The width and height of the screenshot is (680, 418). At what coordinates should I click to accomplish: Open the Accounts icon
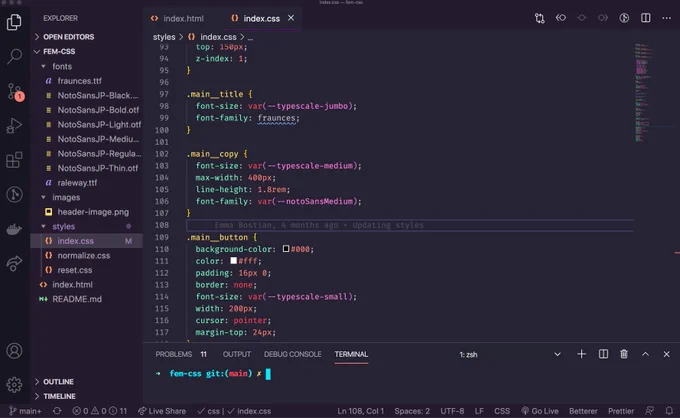point(14,350)
